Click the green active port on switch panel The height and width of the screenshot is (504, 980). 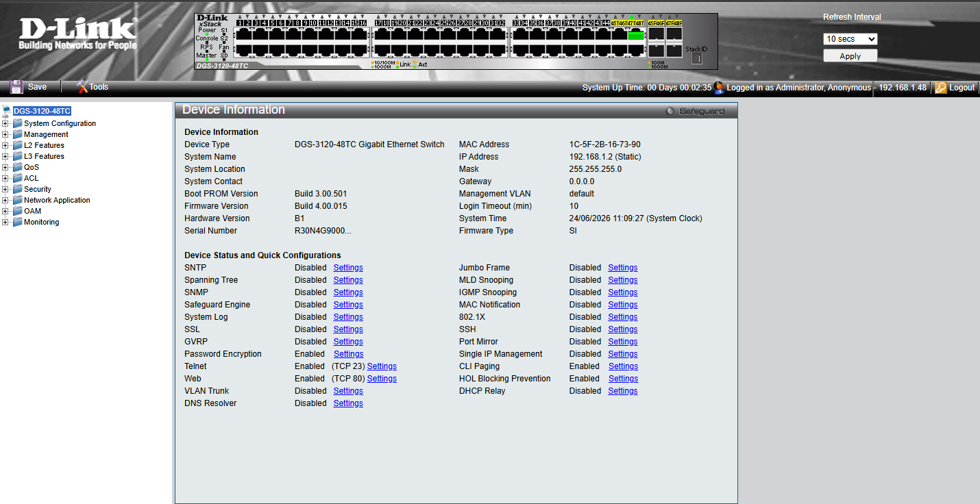636,36
